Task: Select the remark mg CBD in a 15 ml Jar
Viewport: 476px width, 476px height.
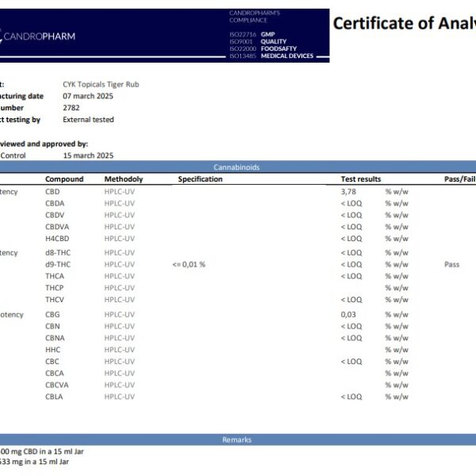Action: point(42,451)
